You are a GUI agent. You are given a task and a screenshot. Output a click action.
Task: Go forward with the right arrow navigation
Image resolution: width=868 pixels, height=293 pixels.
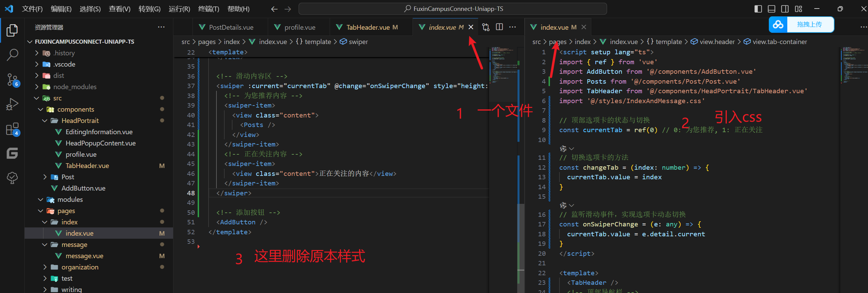tap(288, 9)
